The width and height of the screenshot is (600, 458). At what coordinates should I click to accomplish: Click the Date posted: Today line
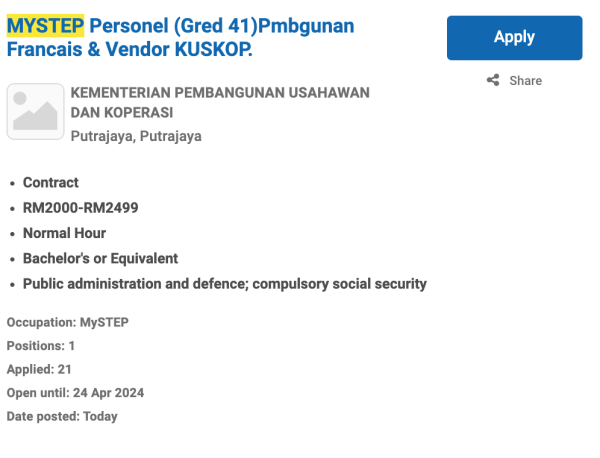point(62,416)
